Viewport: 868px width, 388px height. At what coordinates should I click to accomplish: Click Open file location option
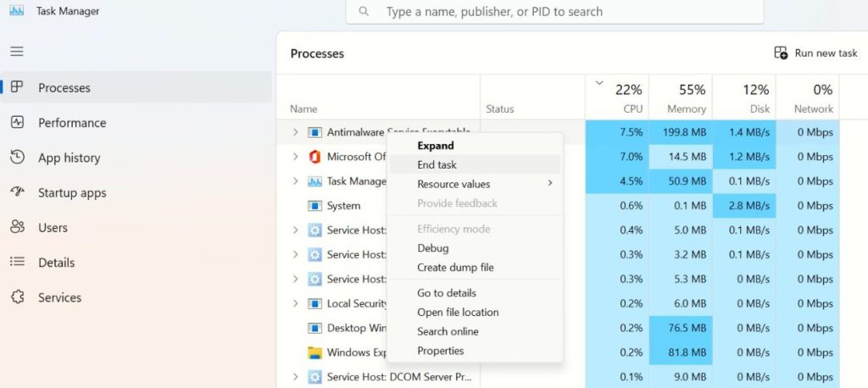(458, 312)
